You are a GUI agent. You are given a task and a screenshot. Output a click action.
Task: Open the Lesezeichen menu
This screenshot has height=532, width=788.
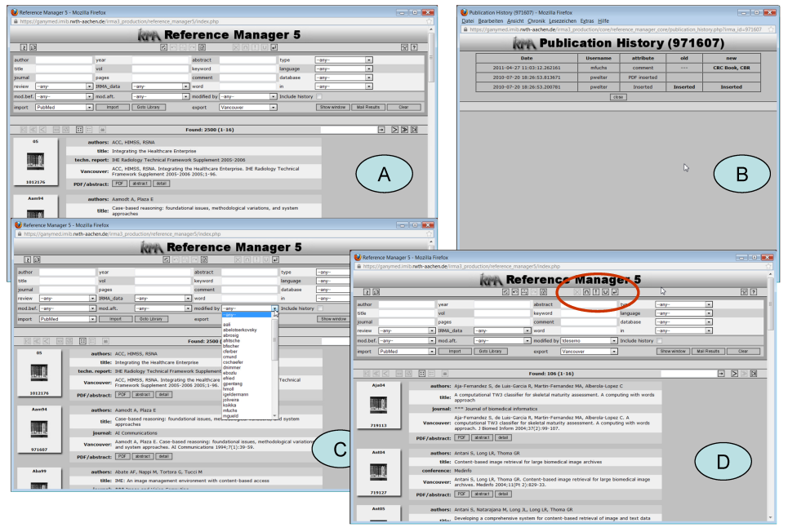point(563,21)
